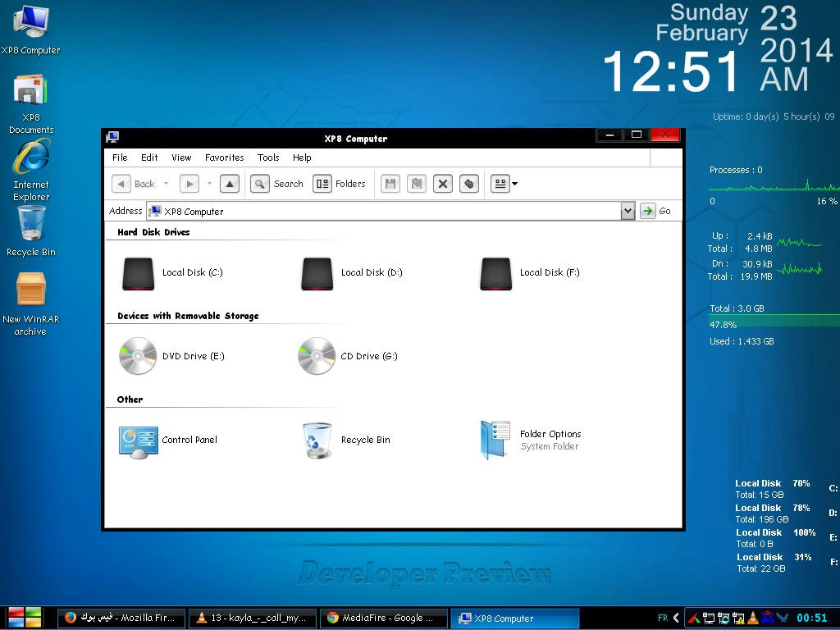The width and height of the screenshot is (840, 630).
Task: Open the Start menu flag button
Action: pos(25,618)
